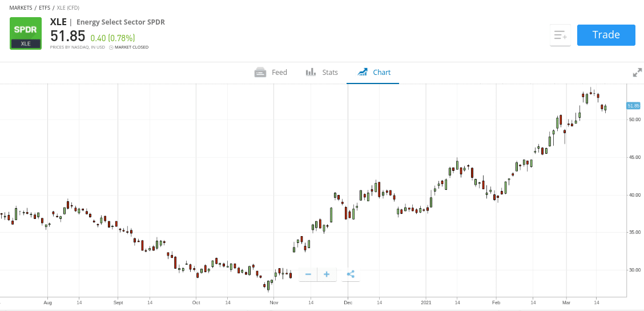Click the Dec label on time axis
Screen dimensions: 644x311
(x=348, y=302)
